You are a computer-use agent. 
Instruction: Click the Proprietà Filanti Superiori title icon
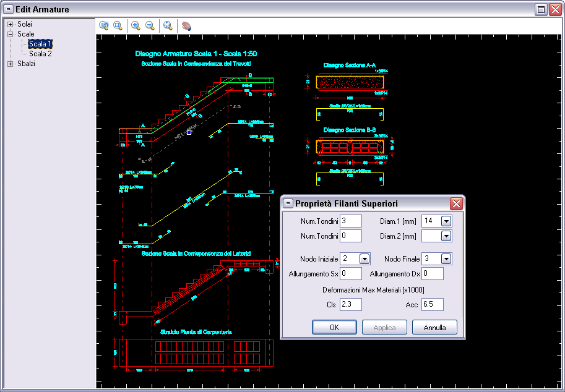(288, 203)
